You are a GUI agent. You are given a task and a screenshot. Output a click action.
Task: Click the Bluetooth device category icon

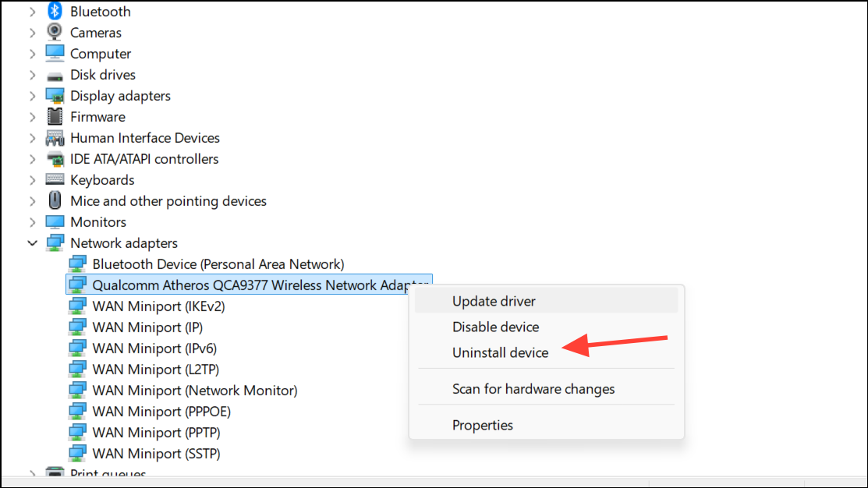point(54,11)
